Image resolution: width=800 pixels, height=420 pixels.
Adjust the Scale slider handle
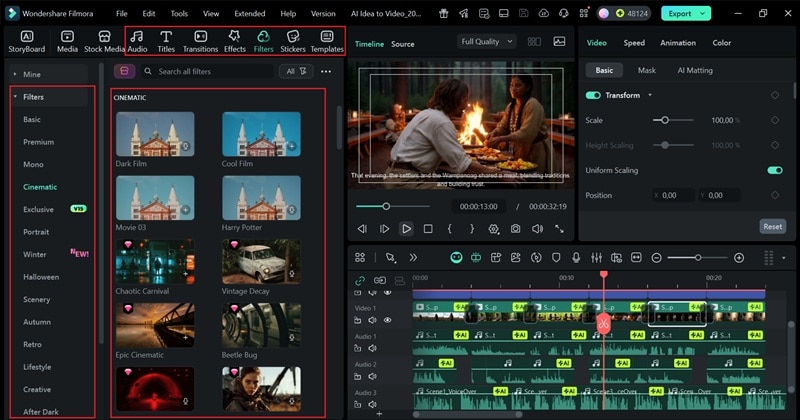[x=665, y=120]
